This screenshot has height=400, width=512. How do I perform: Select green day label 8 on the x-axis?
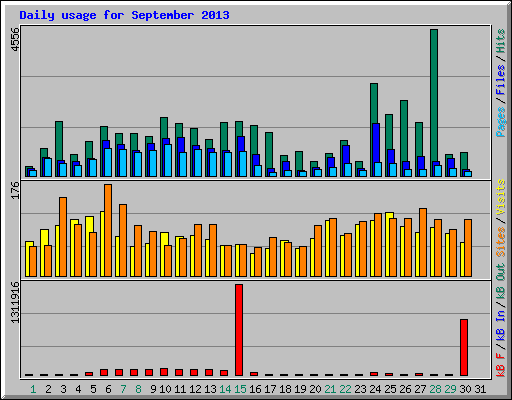pyautogui.click(x=138, y=389)
